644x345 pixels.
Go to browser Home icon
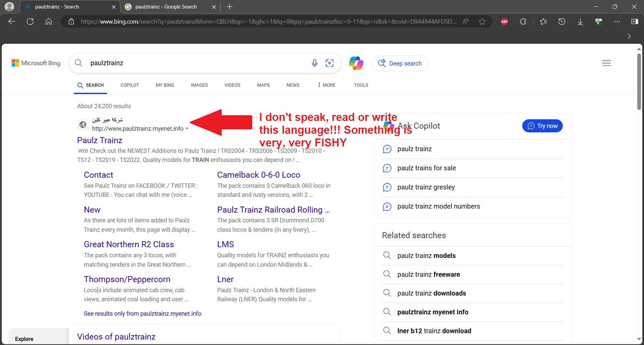(x=48, y=22)
